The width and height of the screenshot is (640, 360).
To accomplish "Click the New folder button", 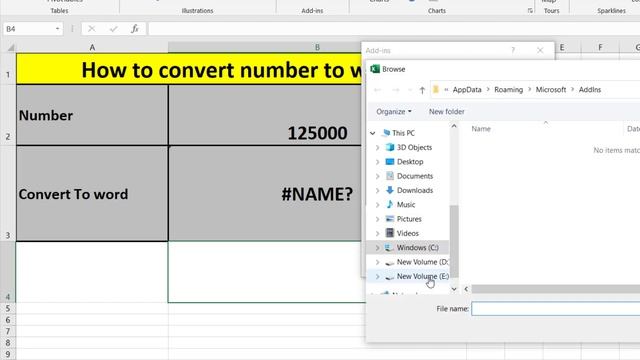I will point(447,111).
